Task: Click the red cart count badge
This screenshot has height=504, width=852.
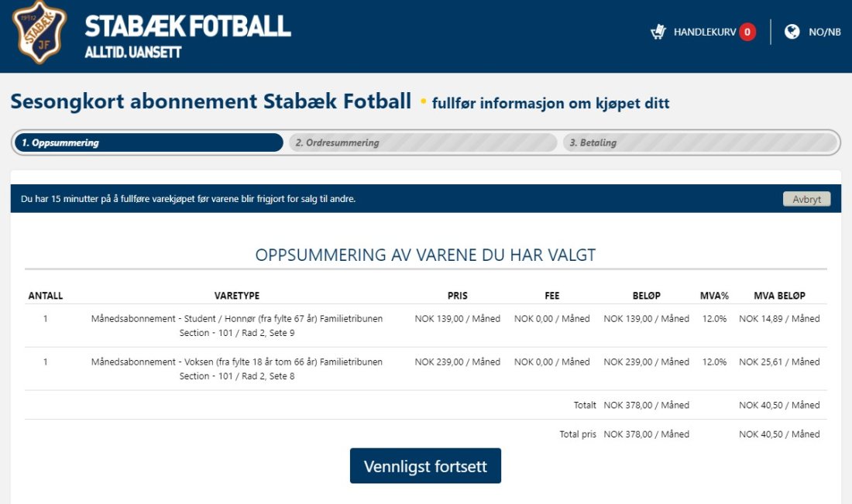Action: click(747, 32)
